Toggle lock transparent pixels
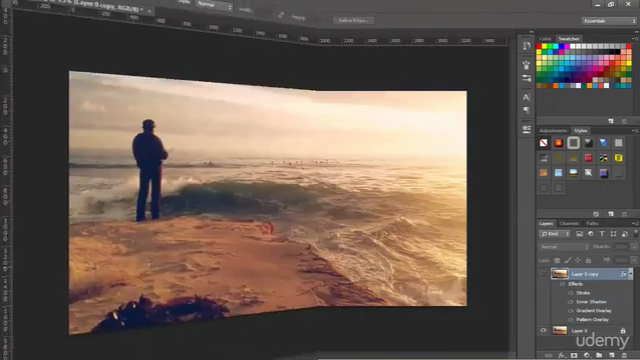The image size is (640, 360). (557, 260)
